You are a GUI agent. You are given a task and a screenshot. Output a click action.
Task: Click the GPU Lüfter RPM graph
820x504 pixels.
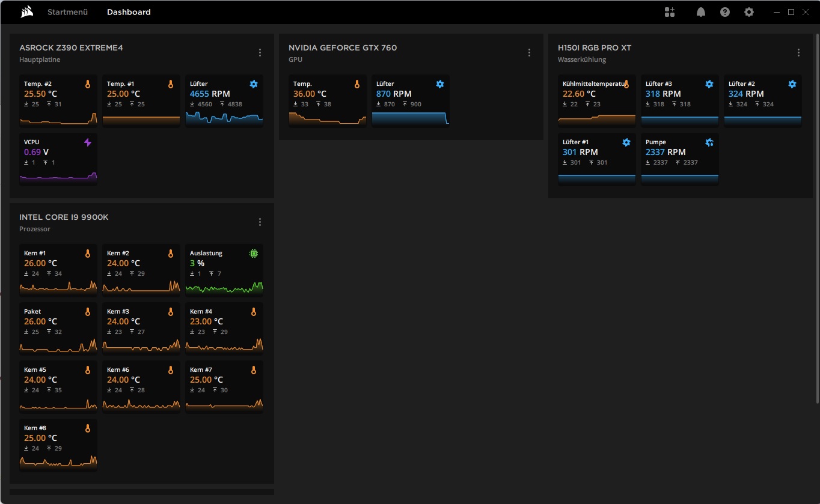[411, 119]
